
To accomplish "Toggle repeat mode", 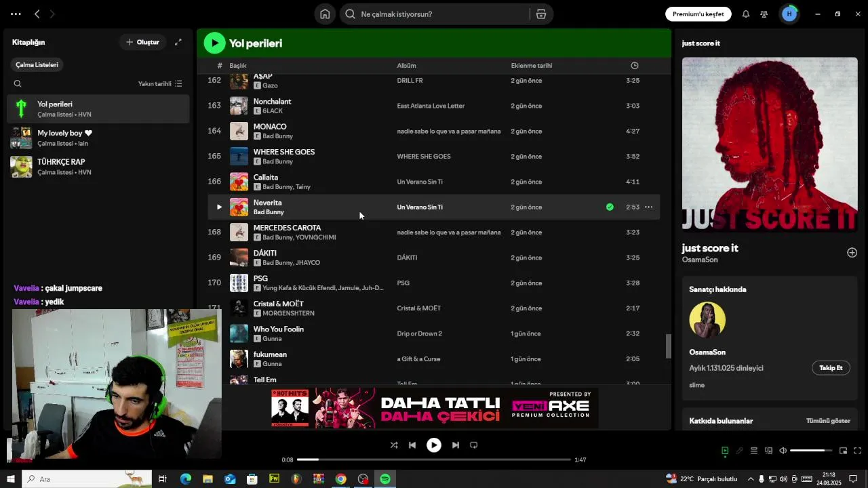I will pyautogui.click(x=474, y=445).
